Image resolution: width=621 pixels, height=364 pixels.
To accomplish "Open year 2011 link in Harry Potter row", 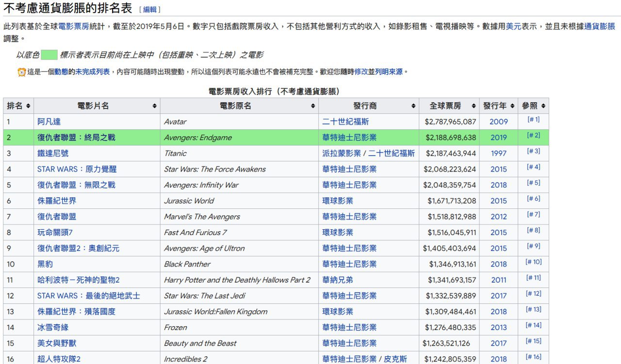I will click(498, 280).
